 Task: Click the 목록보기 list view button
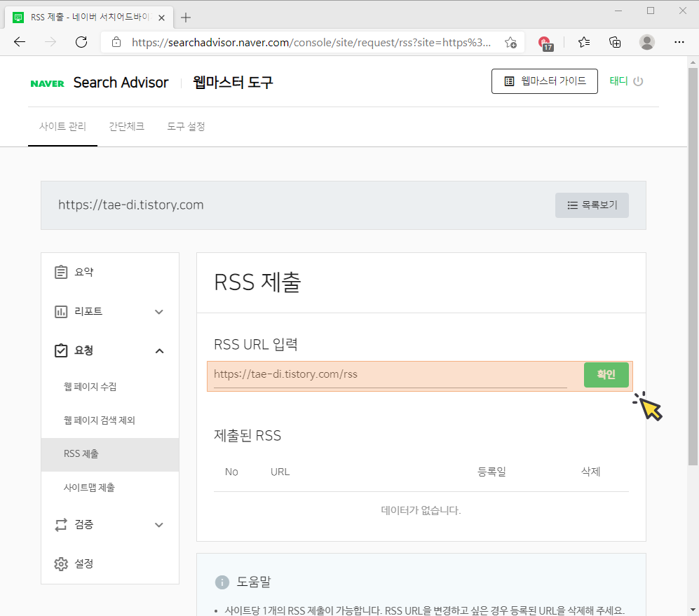click(592, 205)
